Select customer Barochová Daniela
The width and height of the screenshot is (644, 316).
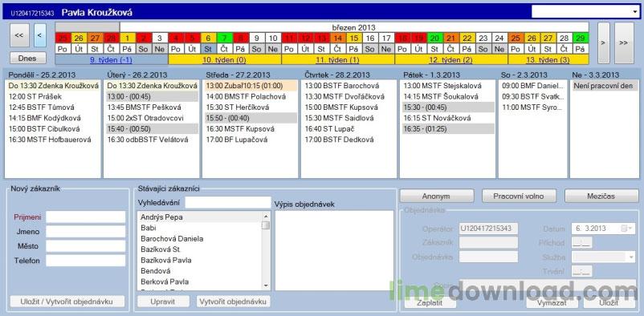click(x=200, y=238)
